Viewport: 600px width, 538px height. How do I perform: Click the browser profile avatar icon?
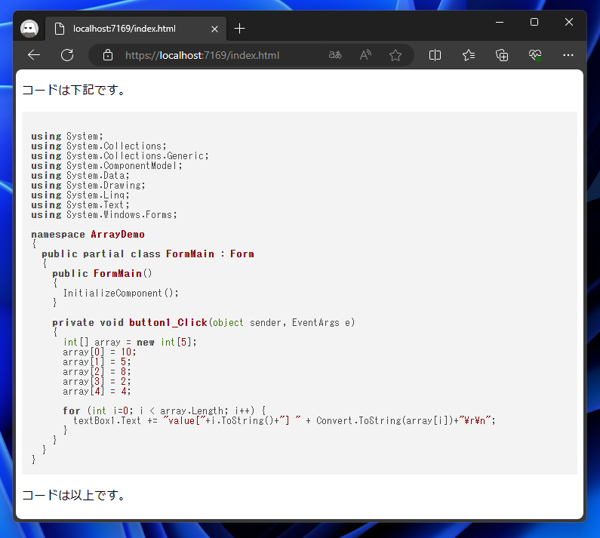[x=29, y=29]
